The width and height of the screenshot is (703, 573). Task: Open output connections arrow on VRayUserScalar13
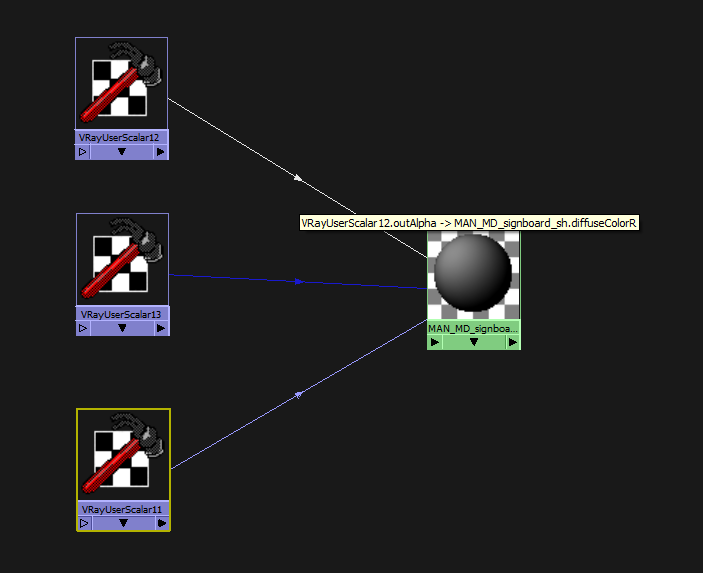[x=161, y=329]
